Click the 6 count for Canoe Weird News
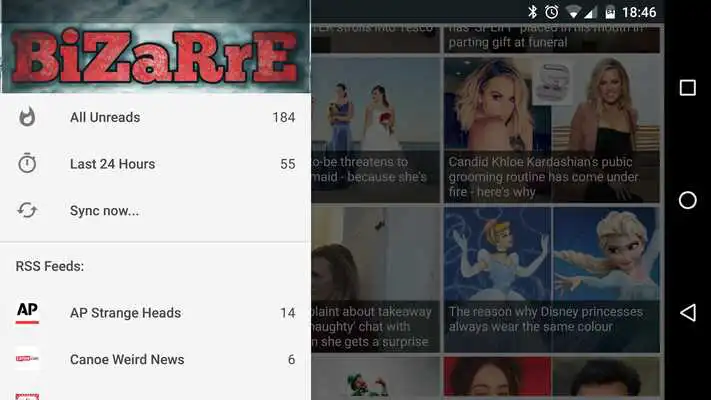711x400 pixels. (292, 359)
